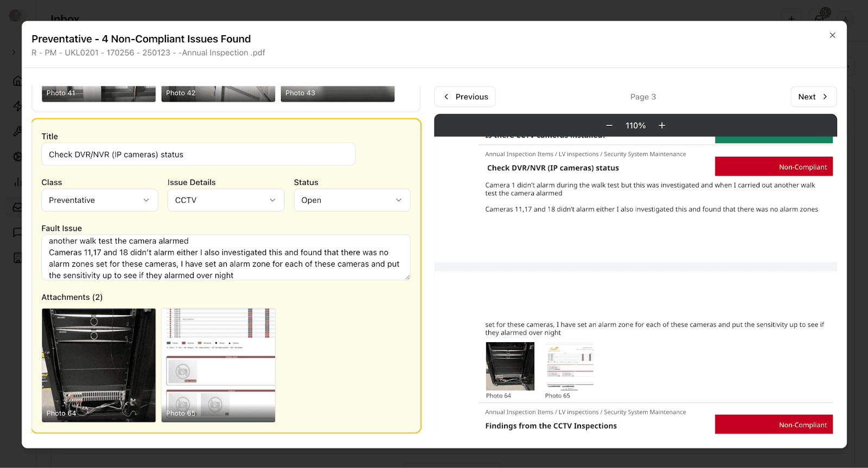This screenshot has height=468, width=868.
Task: Zoom in the PDF with plus icon
Action: [x=662, y=125]
